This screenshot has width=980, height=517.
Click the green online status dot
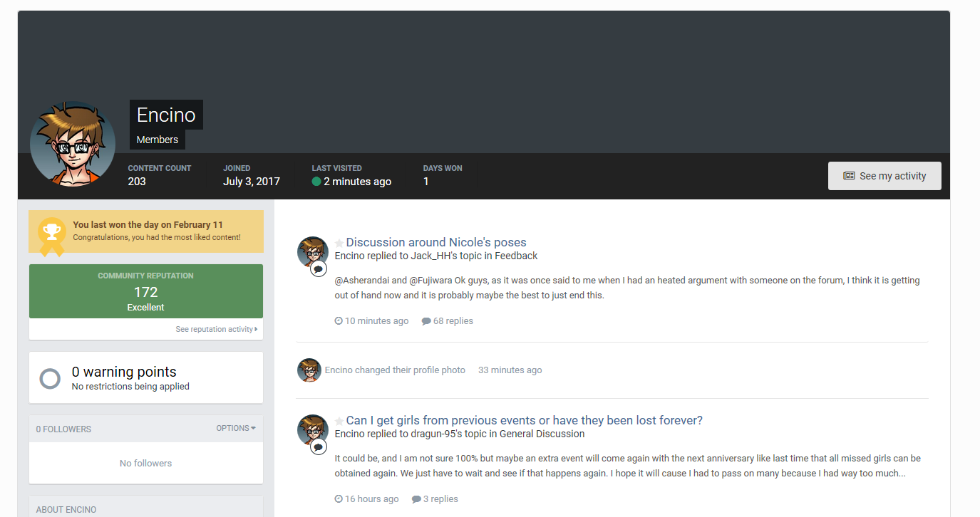(316, 182)
